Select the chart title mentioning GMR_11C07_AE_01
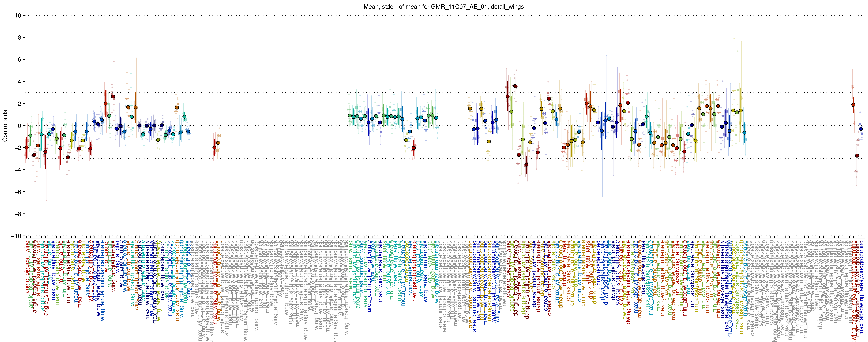The width and height of the screenshot is (868, 342). [443, 7]
